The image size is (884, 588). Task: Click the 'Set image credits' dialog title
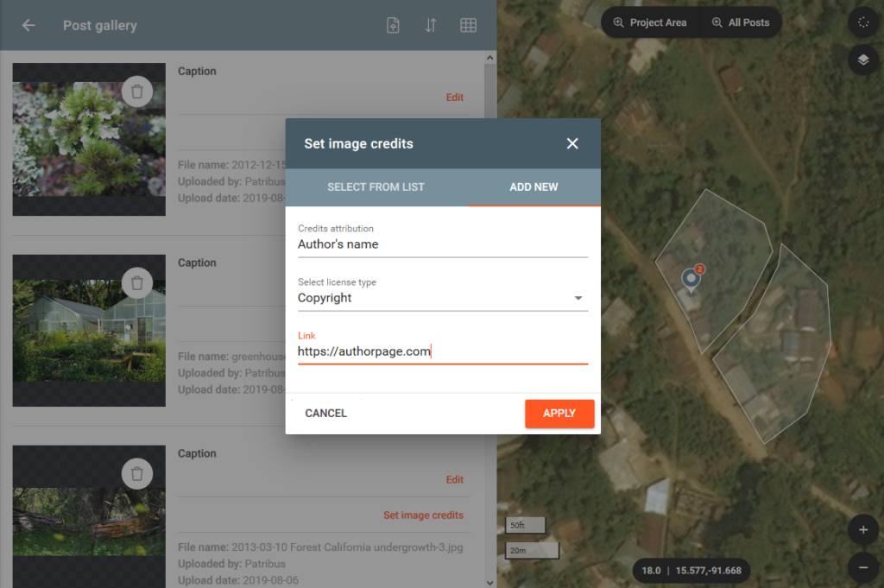tap(358, 143)
